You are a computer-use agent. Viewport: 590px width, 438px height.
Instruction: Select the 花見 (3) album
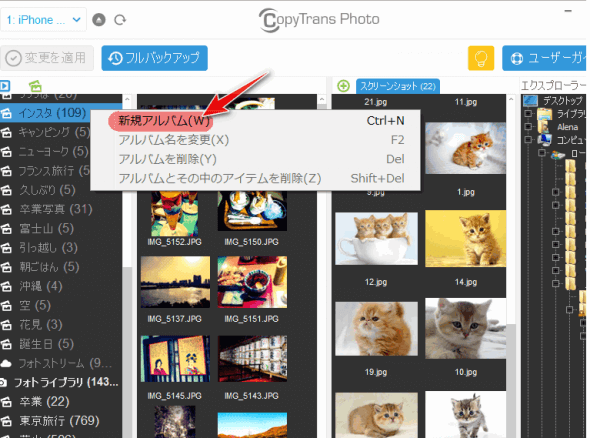coord(41,324)
